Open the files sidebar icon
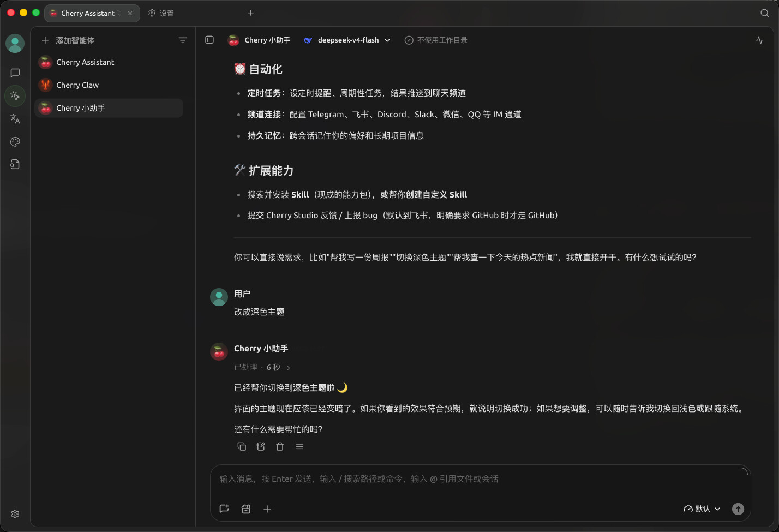 [x=15, y=164]
